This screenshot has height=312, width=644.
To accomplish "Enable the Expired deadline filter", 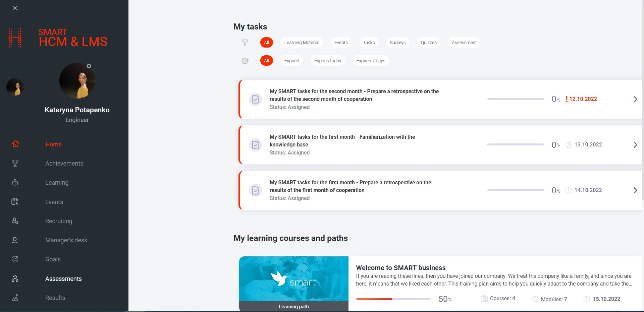I will click(291, 61).
